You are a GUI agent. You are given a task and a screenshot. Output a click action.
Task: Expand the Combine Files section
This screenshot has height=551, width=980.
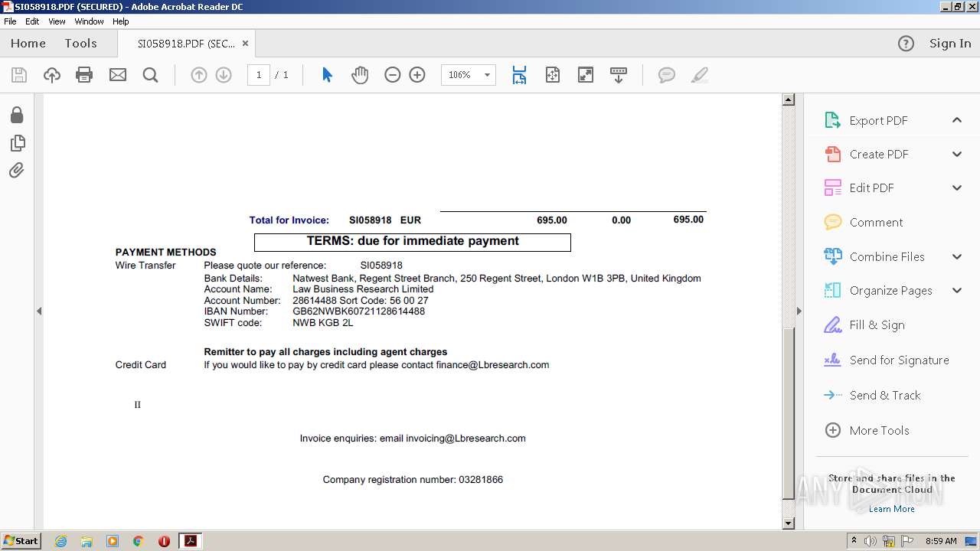[957, 256]
